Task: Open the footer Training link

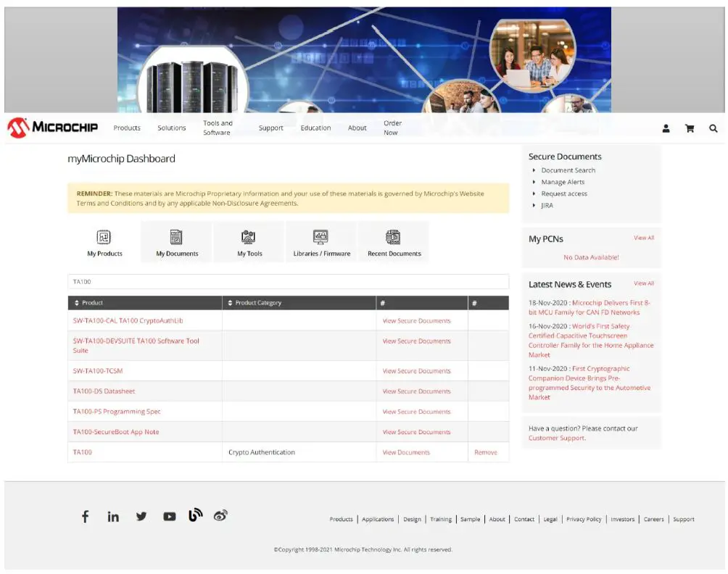Action: point(441,519)
